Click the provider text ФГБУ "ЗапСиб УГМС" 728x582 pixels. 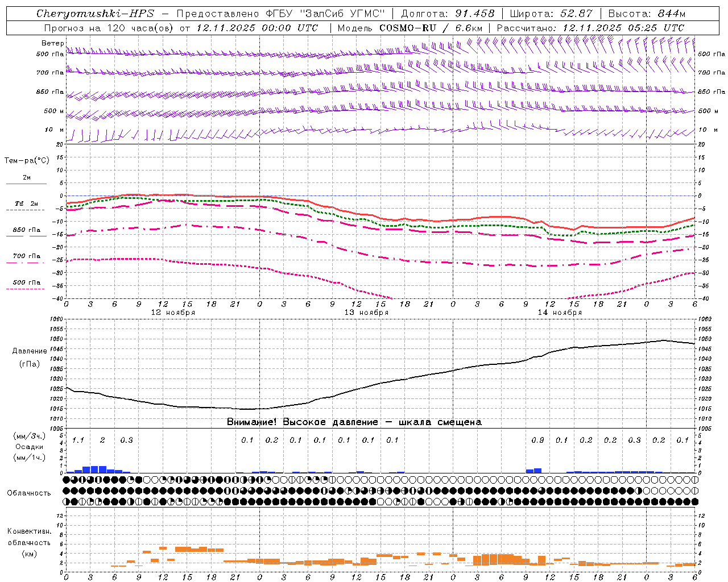click(326, 14)
